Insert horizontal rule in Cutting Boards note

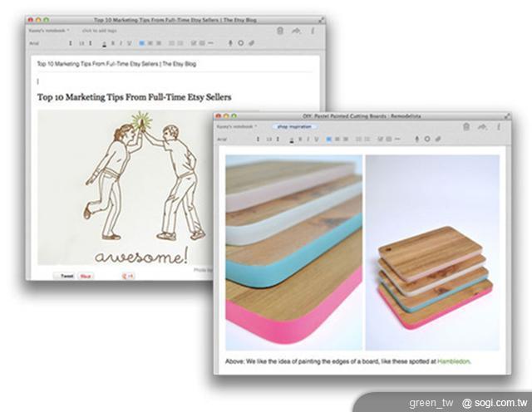tap(397, 139)
